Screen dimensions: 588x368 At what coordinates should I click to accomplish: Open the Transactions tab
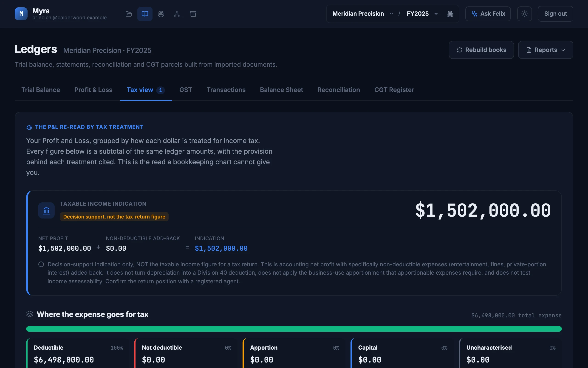tap(226, 90)
